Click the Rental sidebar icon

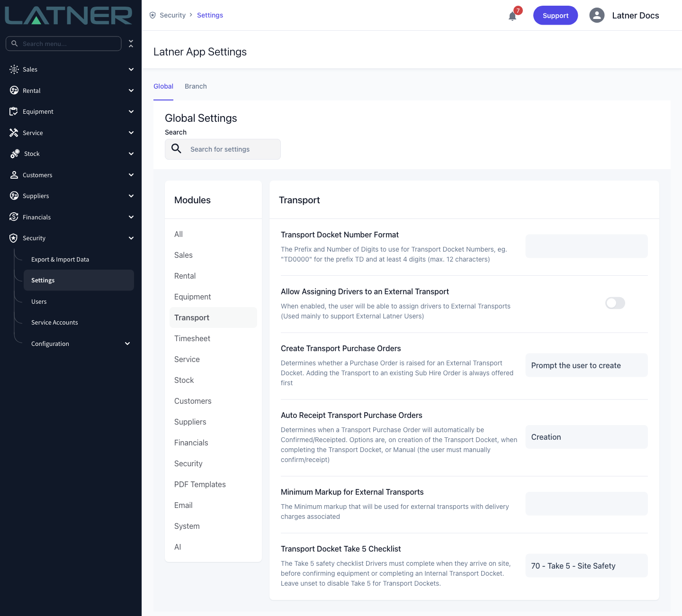point(14,91)
